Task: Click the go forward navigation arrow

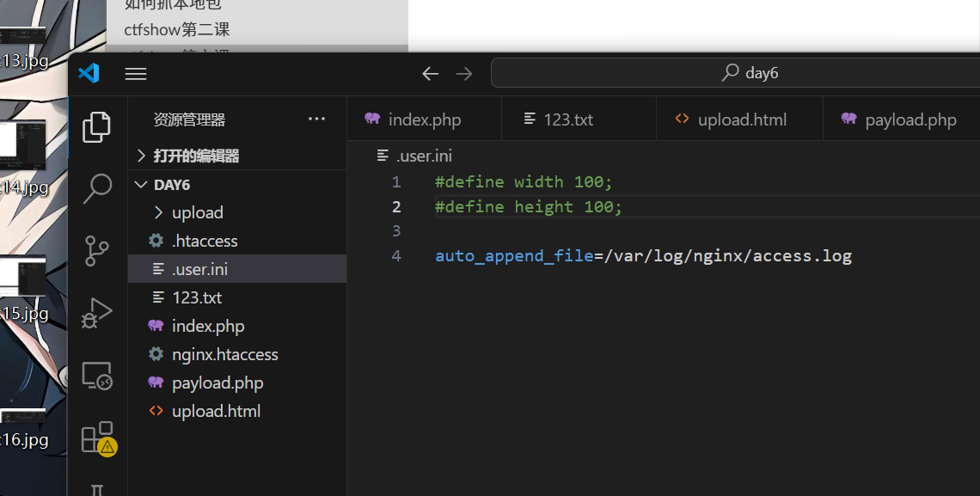Action: point(464,74)
